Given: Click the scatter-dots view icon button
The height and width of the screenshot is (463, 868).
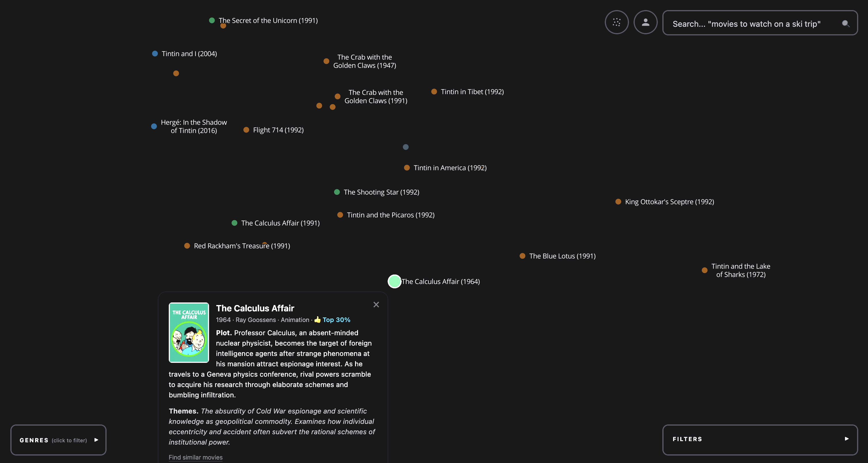Looking at the screenshot, I should (x=616, y=22).
